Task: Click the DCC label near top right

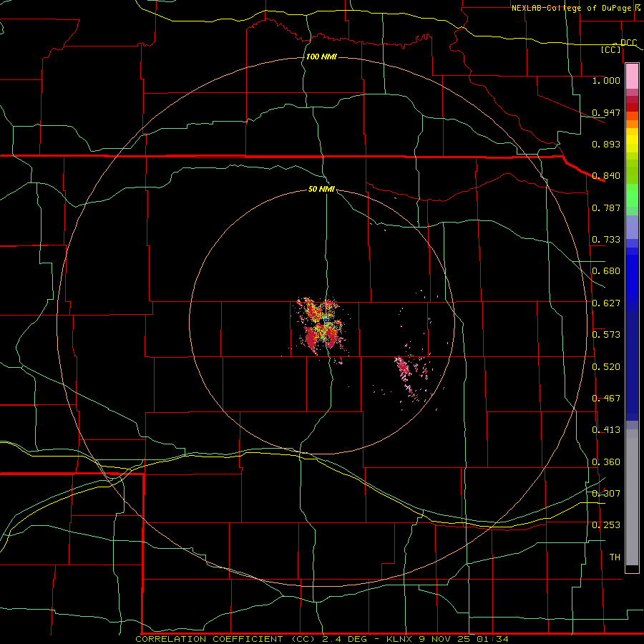Action: [628, 42]
